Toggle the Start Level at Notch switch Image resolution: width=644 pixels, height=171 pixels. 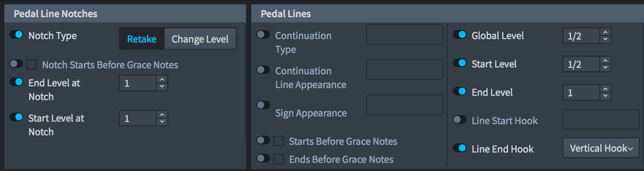16,117
